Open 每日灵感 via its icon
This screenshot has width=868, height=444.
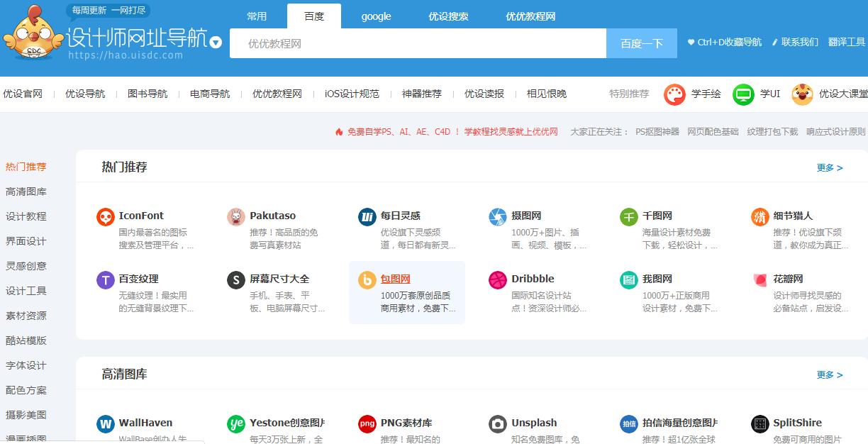click(367, 215)
